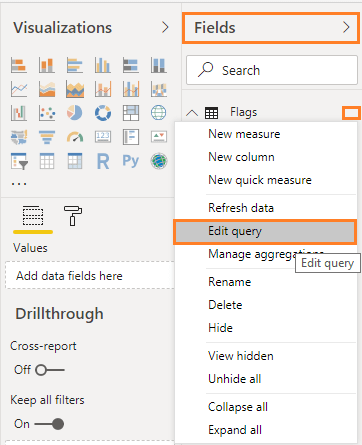The image size is (362, 445).
Task: Select the Flags table name
Action: pos(243,112)
